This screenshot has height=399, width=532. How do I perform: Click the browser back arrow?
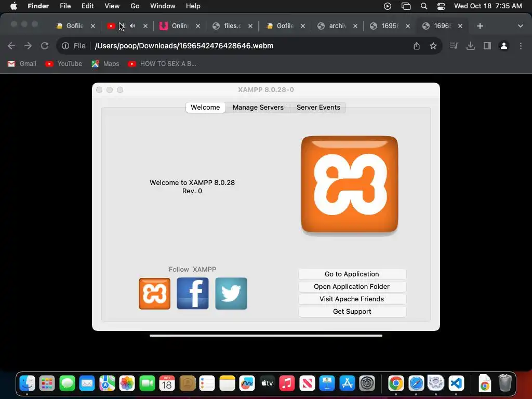click(11, 46)
